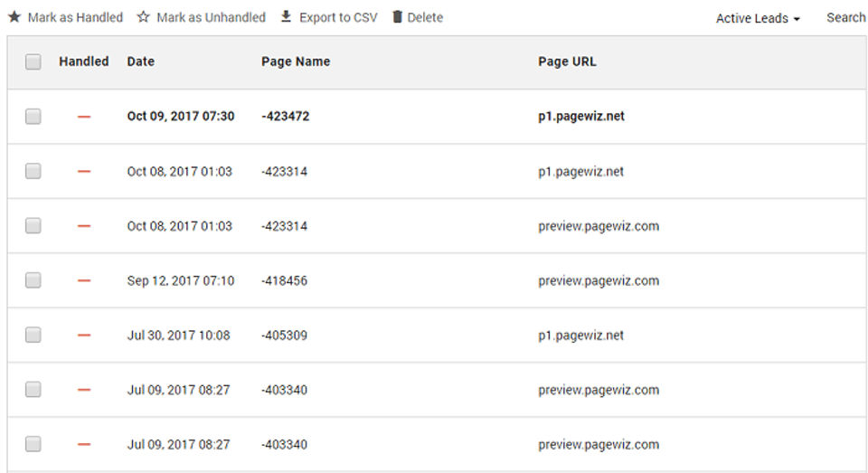Sort leads by the Date column header

tap(140, 62)
